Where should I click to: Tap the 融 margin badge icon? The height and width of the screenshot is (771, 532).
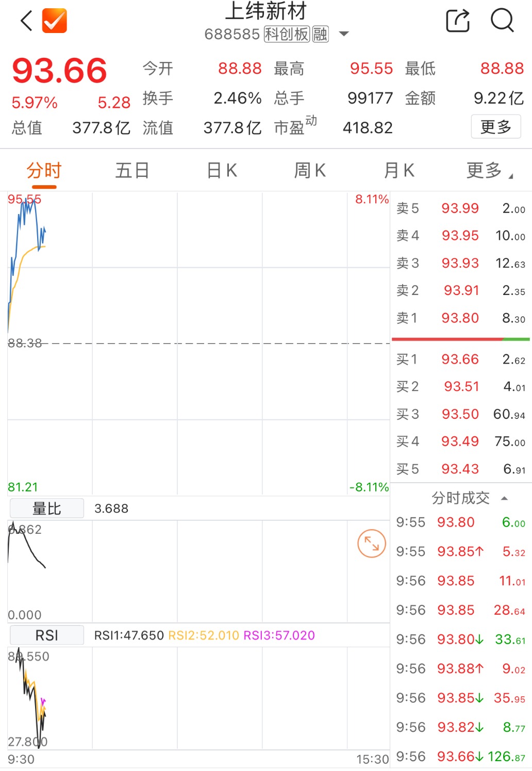[320, 35]
